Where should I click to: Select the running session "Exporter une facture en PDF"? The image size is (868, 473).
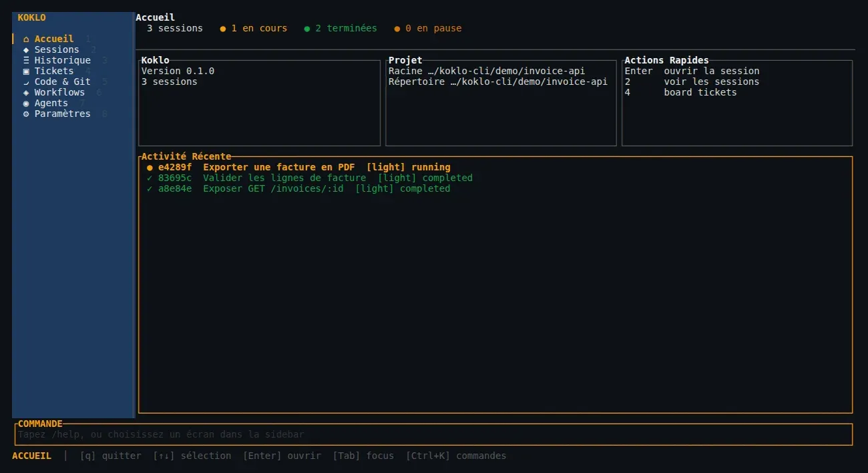[495, 168]
